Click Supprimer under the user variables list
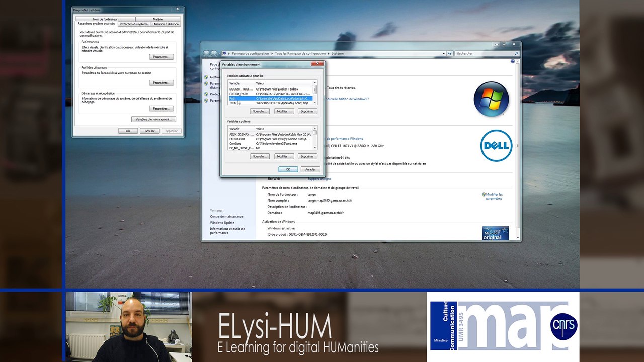Image resolution: width=644 pixels, height=362 pixels. pos(307,111)
